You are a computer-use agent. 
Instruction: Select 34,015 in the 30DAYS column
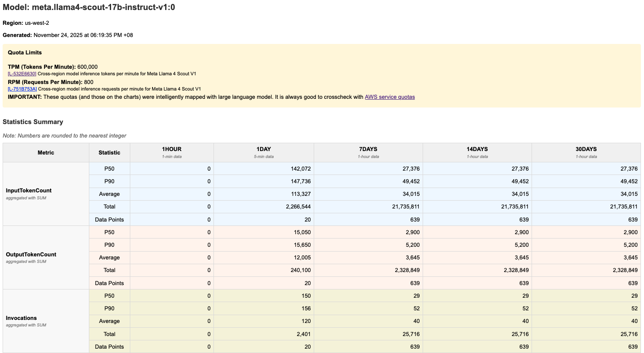(x=629, y=194)
